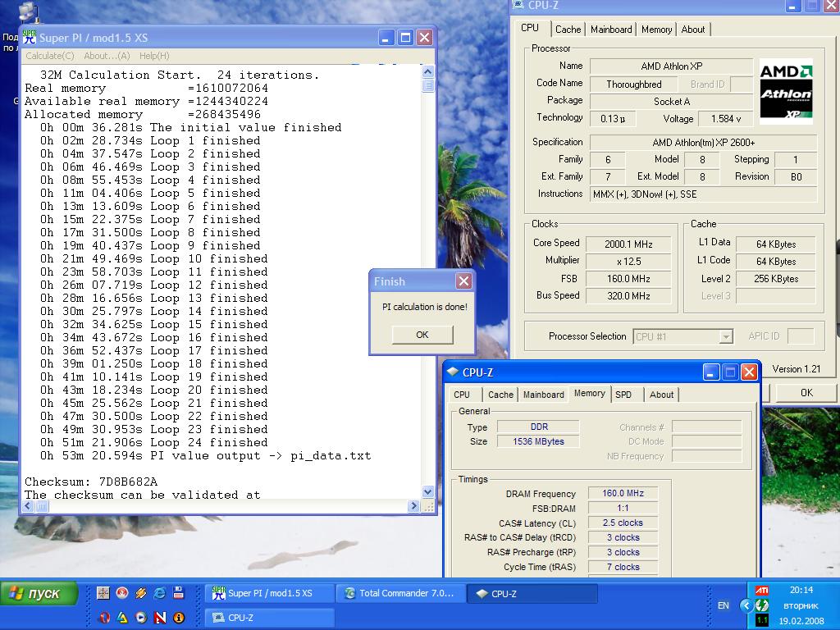Click the CAS# Latency 2.5 clocks value
The width and height of the screenshot is (840, 630).
(x=623, y=523)
